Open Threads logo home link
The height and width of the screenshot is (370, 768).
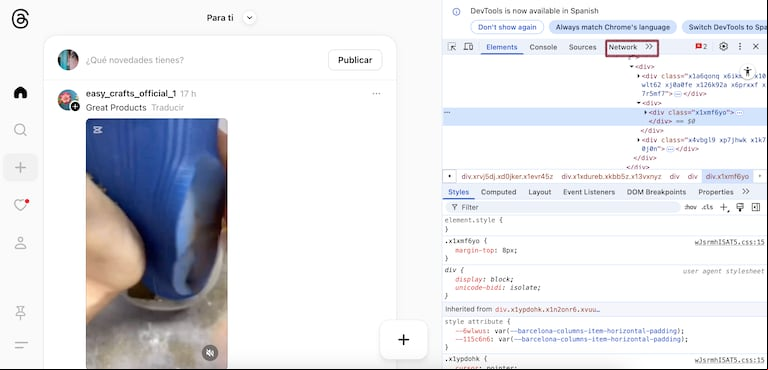click(20, 20)
